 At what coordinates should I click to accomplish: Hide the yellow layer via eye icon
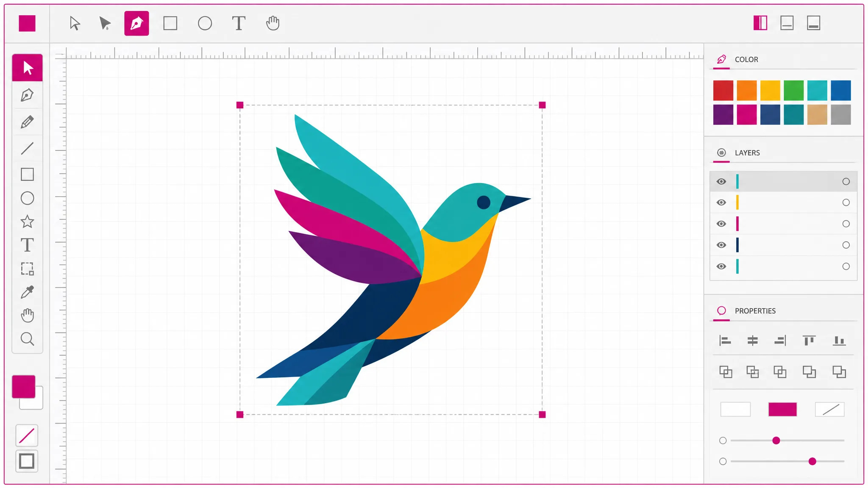point(721,202)
